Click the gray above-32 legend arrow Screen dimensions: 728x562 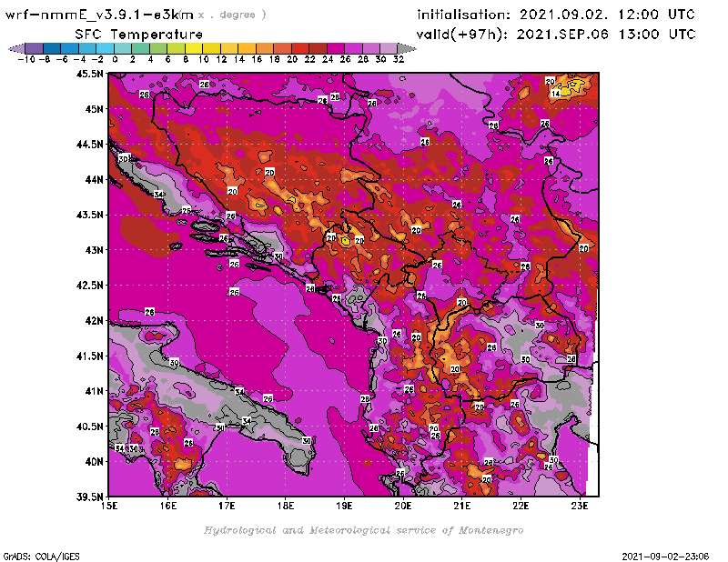coord(406,48)
